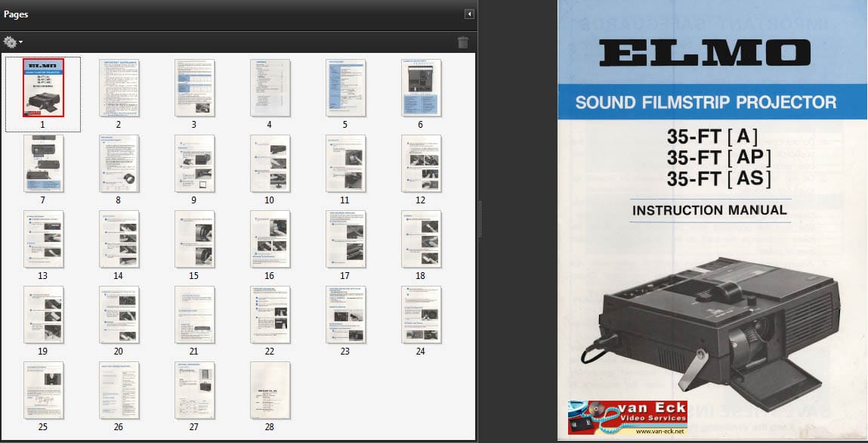Screen dimensions: 868x443
Task: Select page 23 thumbnail
Action: click(x=345, y=314)
